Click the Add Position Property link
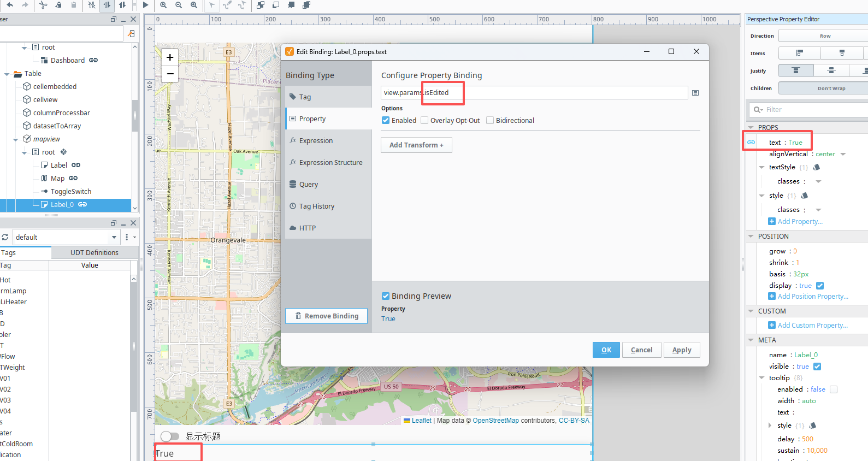This screenshot has width=868, height=461. pyautogui.click(x=808, y=296)
